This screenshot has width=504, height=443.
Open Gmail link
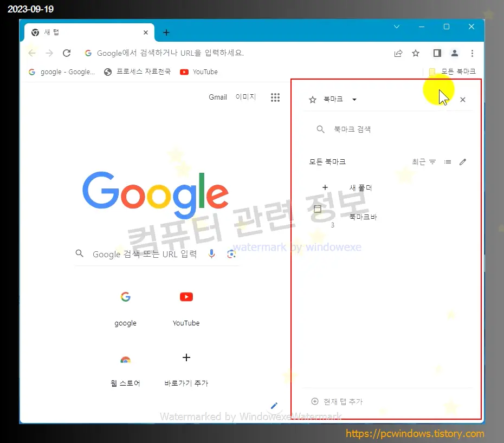tap(218, 97)
